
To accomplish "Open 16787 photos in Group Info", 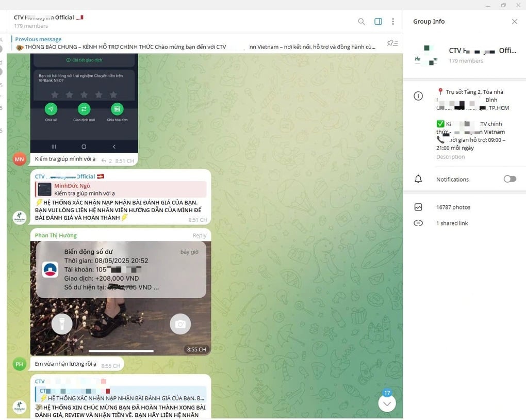I will coord(453,207).
